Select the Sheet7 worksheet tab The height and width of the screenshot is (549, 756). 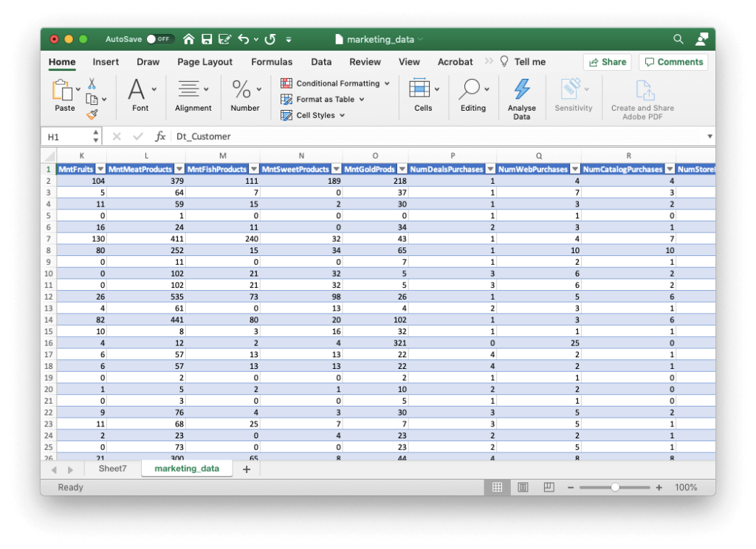[112, 468]
